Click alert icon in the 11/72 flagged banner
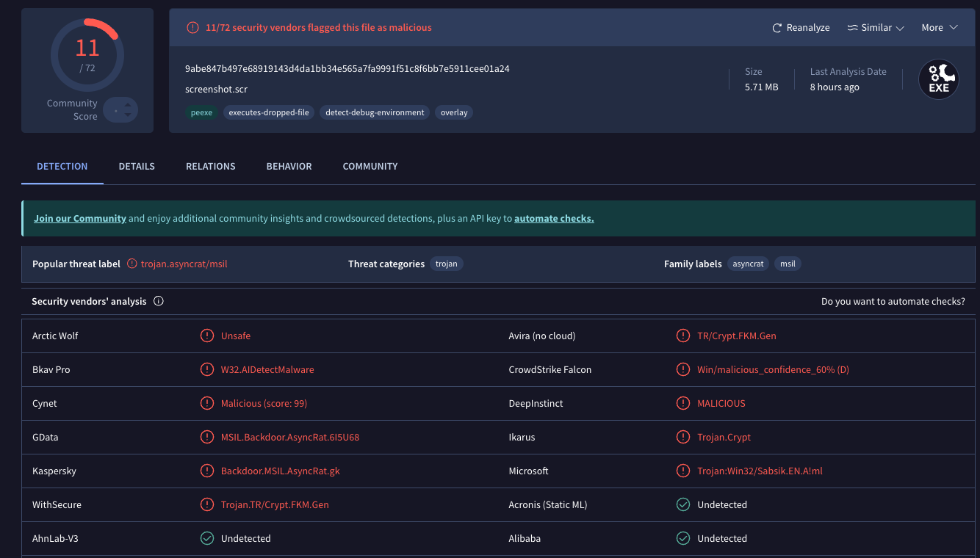980x558 pixels. [192, 28]
